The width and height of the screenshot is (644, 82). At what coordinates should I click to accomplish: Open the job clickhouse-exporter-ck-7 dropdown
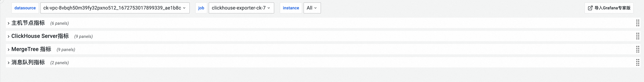point(241,8)
